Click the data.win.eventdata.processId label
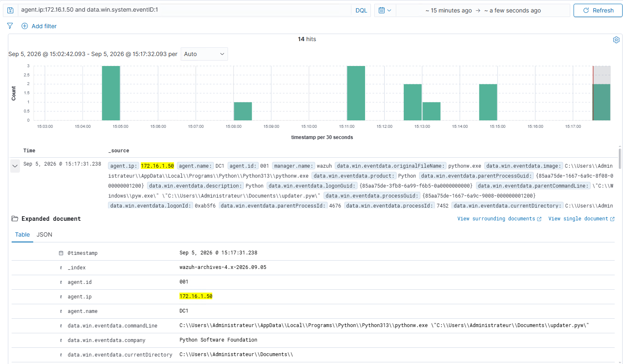623x364 pixels. pyautogui.click(x=390, y=206)
